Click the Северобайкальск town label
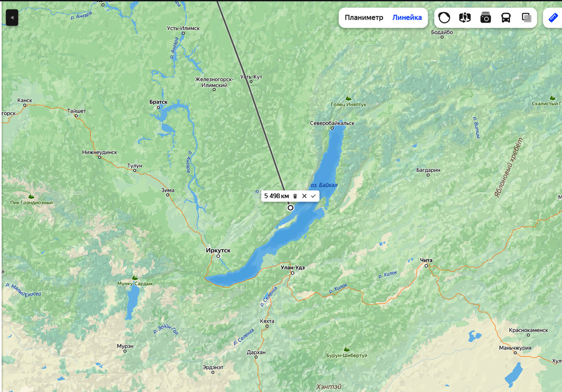The image size is (562, 392). (332, 123)
